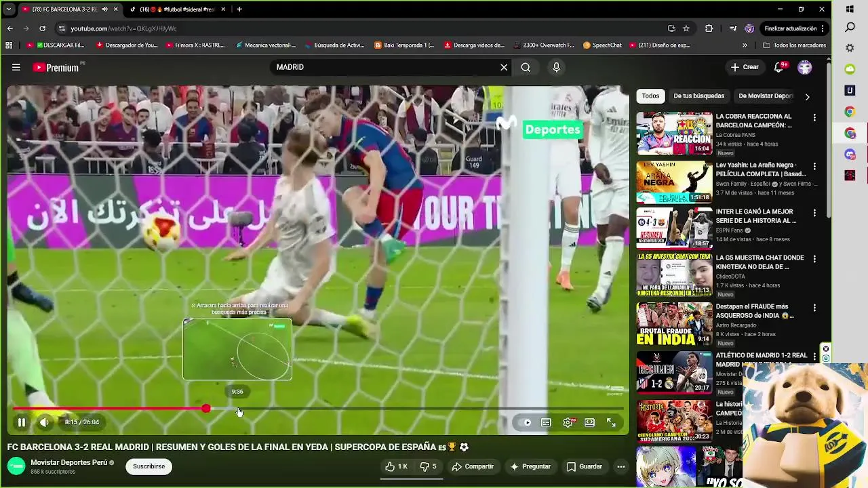
Task: Open Lev Yashin La Araña Negra title
Action: click(761, 169)
